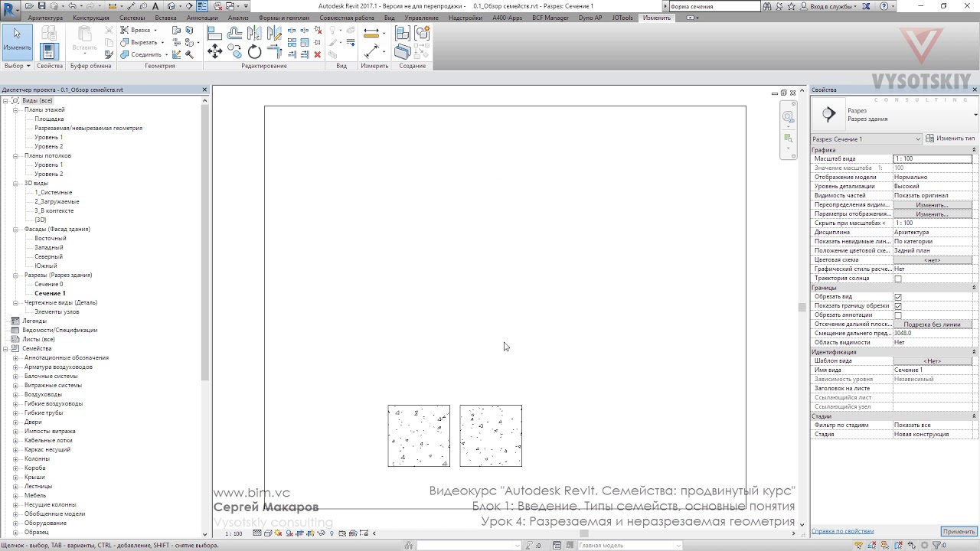Image resolution: width=980 pixels, height=551 pixels.
Task: Uncheck the Обрезать вид checkbox
Action: point(898,297)
